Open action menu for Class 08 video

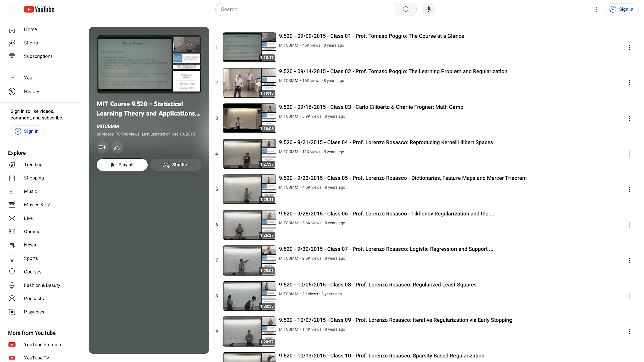[x=629, y=296]
